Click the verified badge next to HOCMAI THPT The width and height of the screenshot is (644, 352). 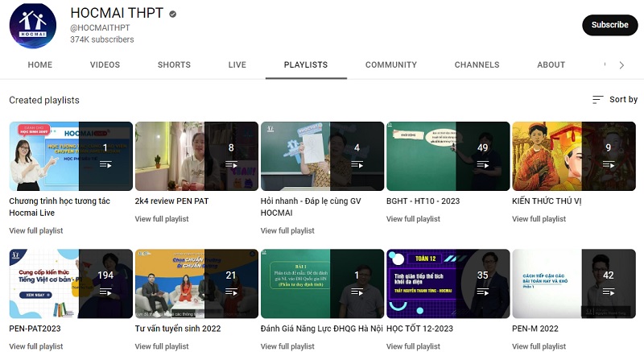[x=172, y=14]
